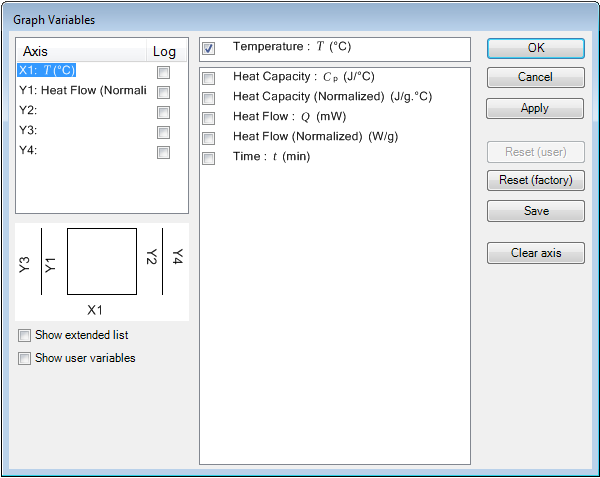Select the Y2 axis row
This screenshot has height=478, width=600.
(x=83, y=111)
